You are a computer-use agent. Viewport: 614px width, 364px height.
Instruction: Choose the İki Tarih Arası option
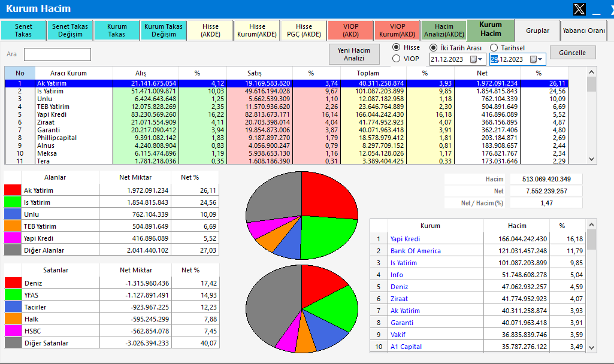tap(434, 48)
